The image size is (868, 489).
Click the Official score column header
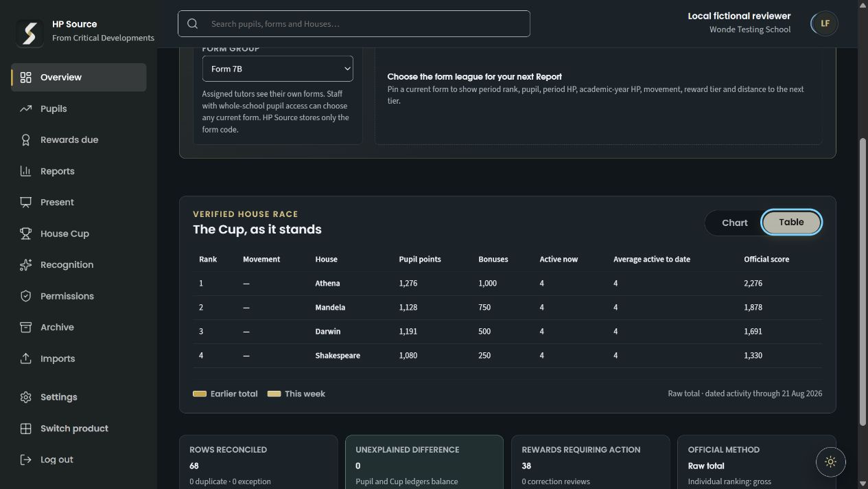(x=766, y=259)
